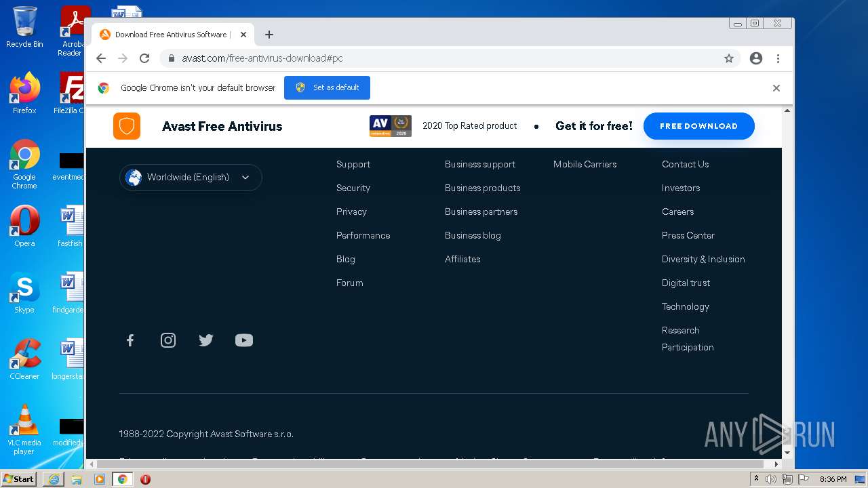The width and height of the screenshot is (868, 488).
Task: Open the Chrome profile avatar menu
Action: click(756, 58)
